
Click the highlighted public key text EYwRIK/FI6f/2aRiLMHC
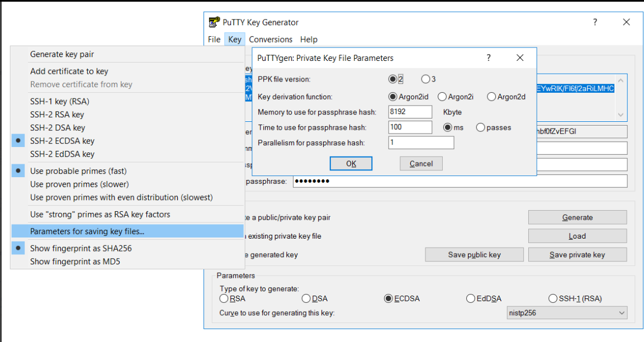575,88
